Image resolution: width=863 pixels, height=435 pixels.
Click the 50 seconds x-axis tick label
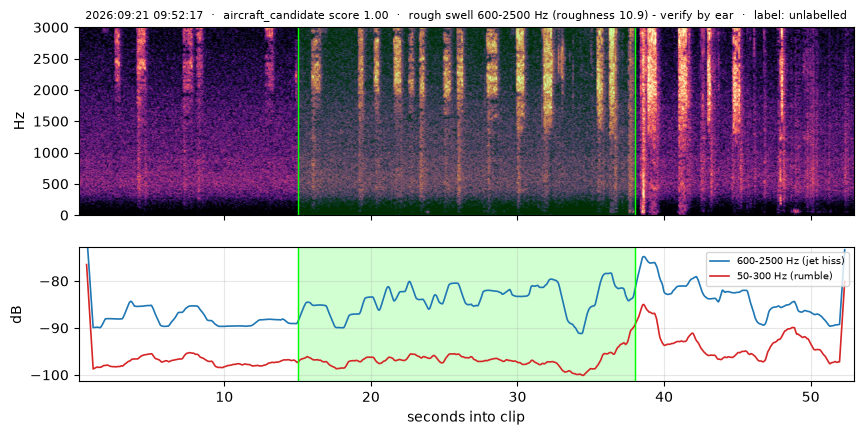(x=812, y=398)
